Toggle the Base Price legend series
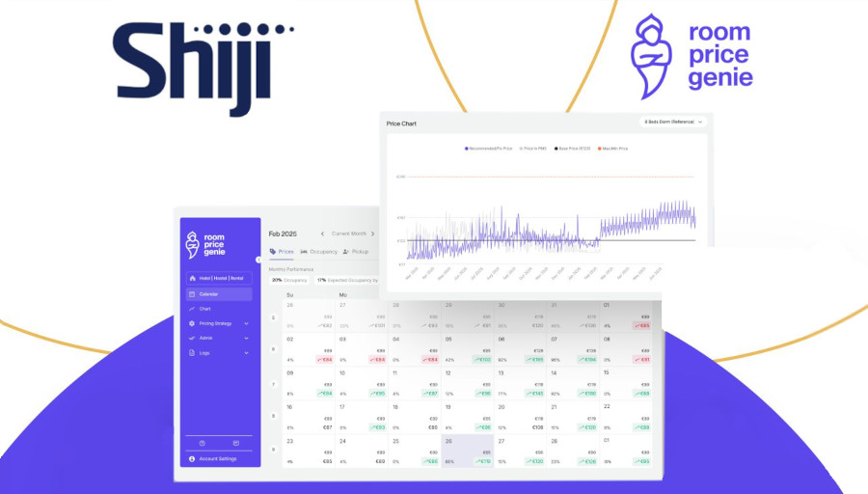Viewport: 868px width, 494px height. [573, 149]
